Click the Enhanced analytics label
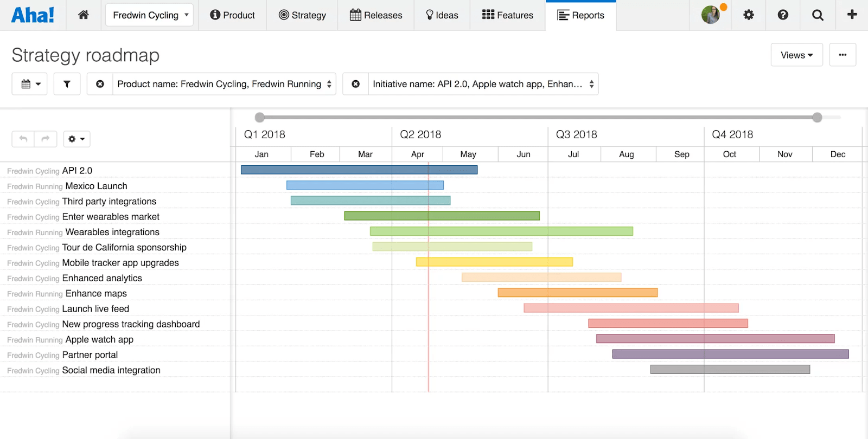 [x=102, y=278]
